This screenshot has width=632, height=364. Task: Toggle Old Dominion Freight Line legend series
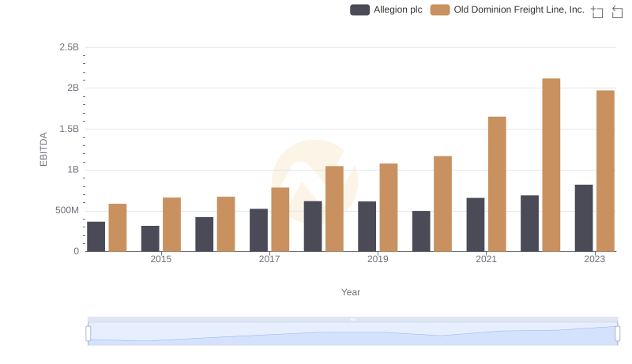(507, 9)
